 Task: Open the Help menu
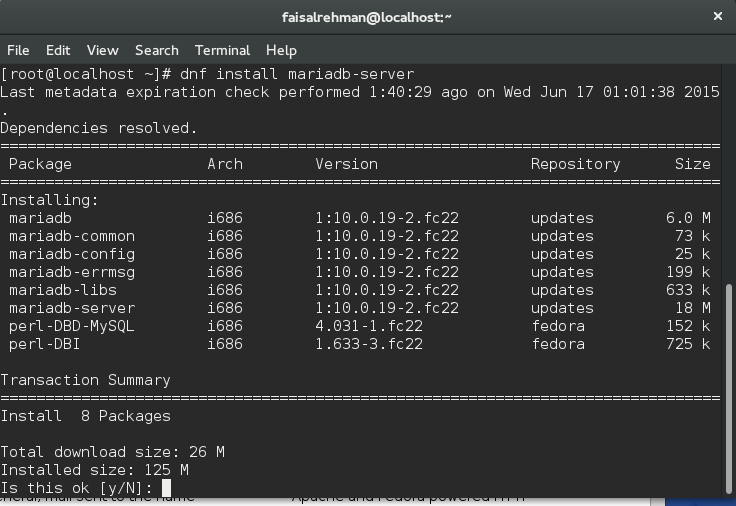click(x=281, y=50)
